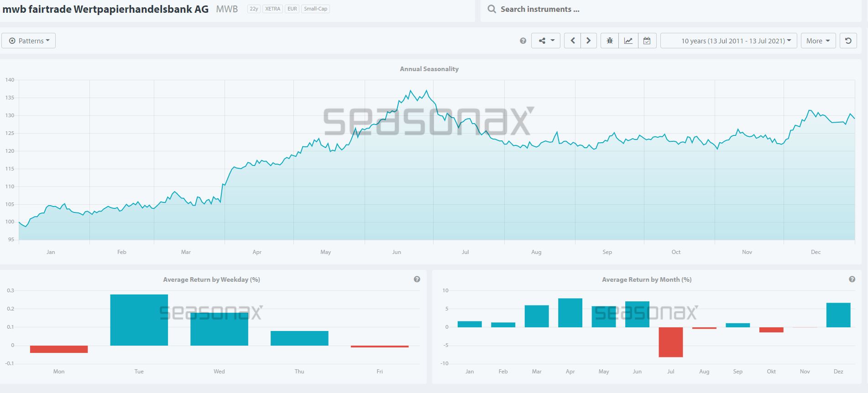Viewport: 868px width, 393px height.
Task: Click the magnifier search icon
Action: point(492,9)
